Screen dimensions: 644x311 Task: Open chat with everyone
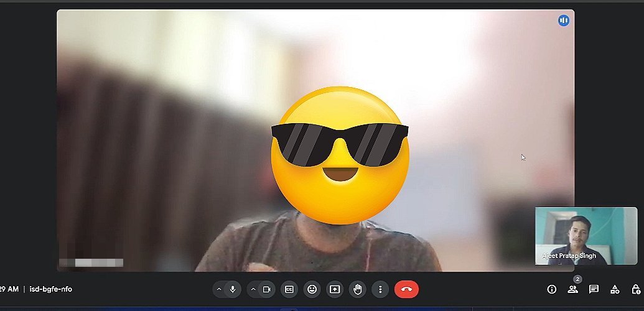pyautogui.click(x=594, y=289)
